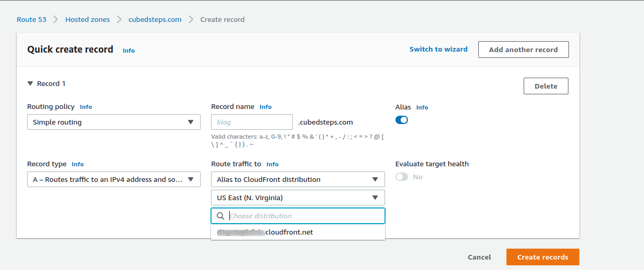Screen dimensions: 644x270
Task: Open the US East (N. Virginia) region dropdown
Action: click(298, 198)
